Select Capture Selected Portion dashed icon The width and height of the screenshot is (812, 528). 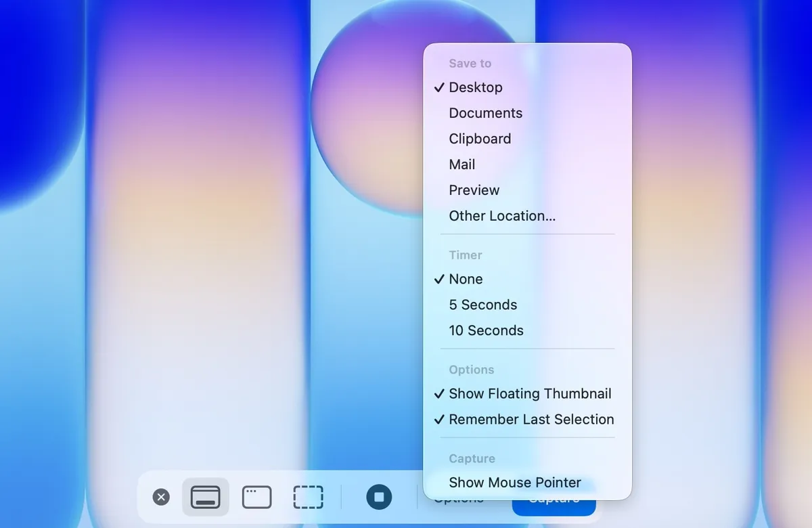point(309,498)
